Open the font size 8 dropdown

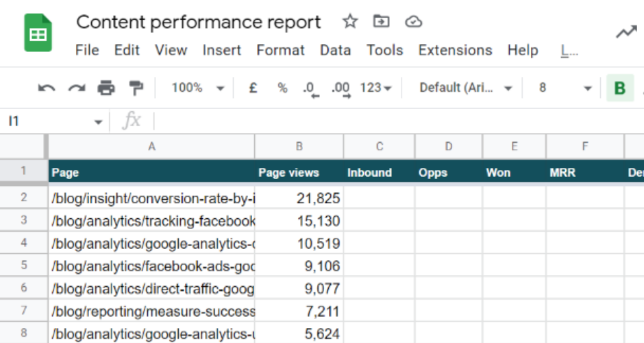click(x=565, y=88)
